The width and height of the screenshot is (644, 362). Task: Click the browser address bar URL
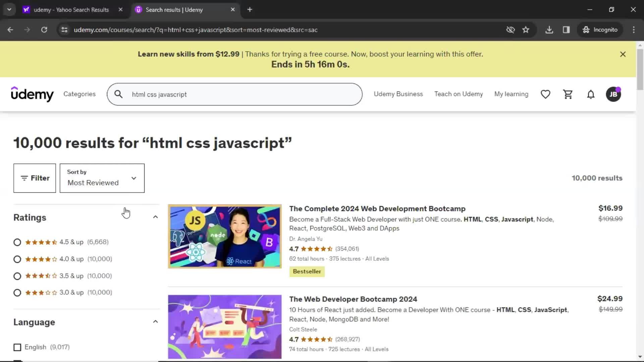(196, 30)
